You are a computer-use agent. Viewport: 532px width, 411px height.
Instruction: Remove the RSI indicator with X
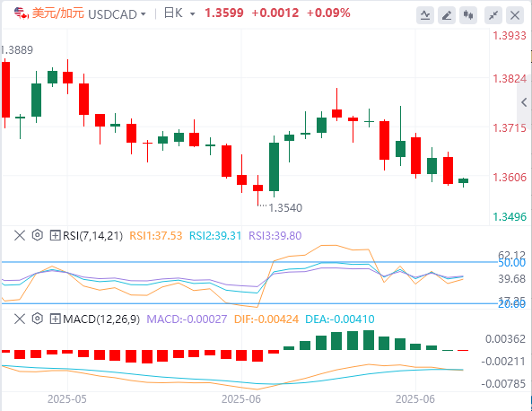pos(20,235)
